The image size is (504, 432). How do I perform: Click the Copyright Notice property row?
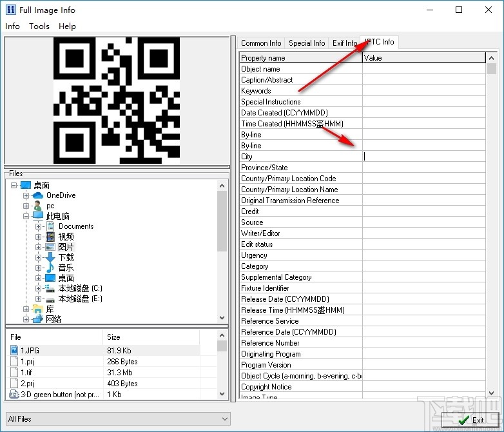301,387
